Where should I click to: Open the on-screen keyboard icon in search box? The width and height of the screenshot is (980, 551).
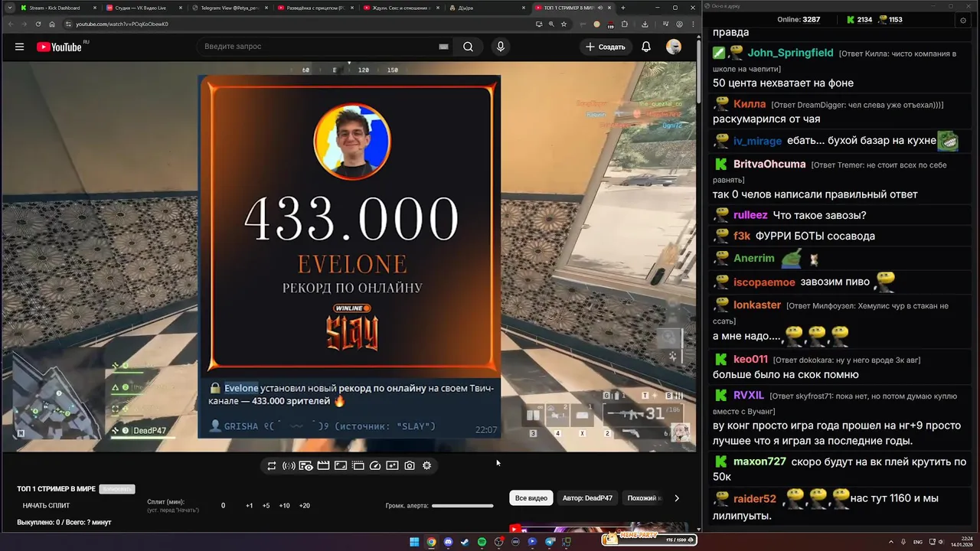click(x=443, y=47)
